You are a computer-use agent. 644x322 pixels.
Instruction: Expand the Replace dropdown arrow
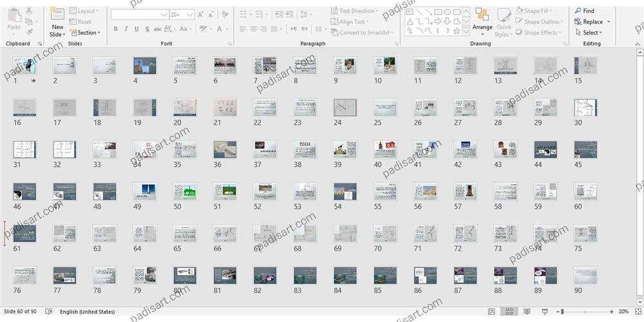click(x=609, y=22)
